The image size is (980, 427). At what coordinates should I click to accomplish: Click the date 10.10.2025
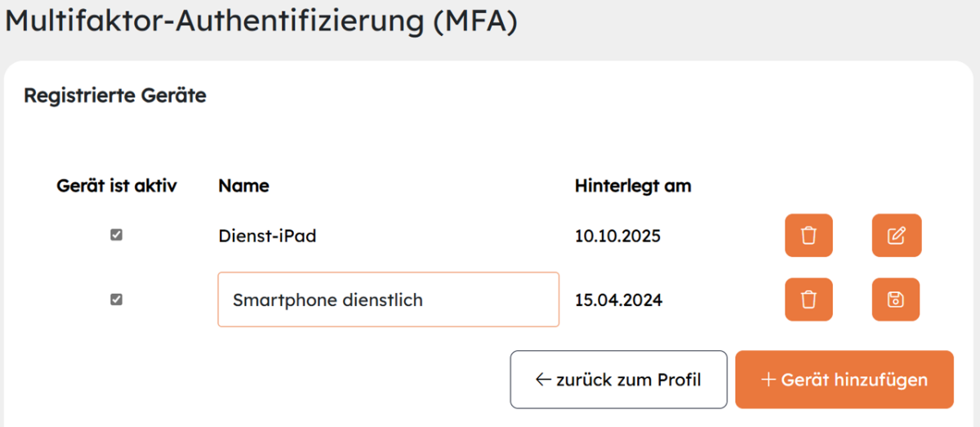click(617, 236)
